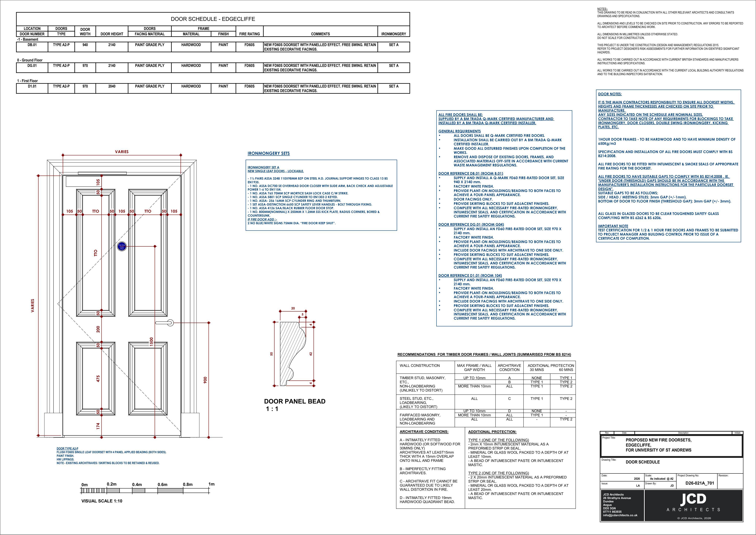
Task: Click Door Reference DB.01 (Room B.01) heading
Action: (470, 173)
